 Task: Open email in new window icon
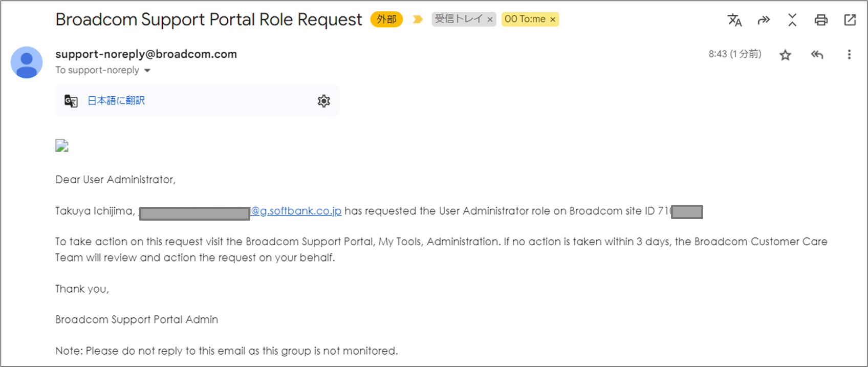pos(850,20)
